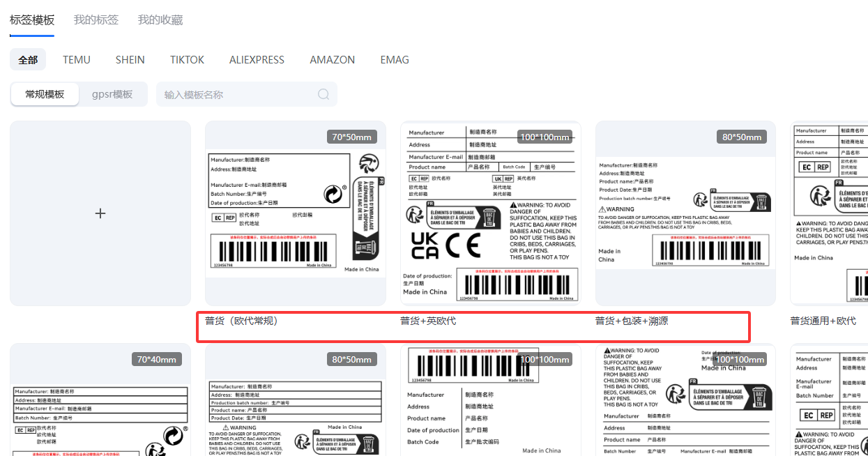Open the 80*50mm 普货+包装+溯源 template thumbnail
Image resolution: width=868 pixels, height=456 pixels.
pyautogui.click(x=686, y=213)
